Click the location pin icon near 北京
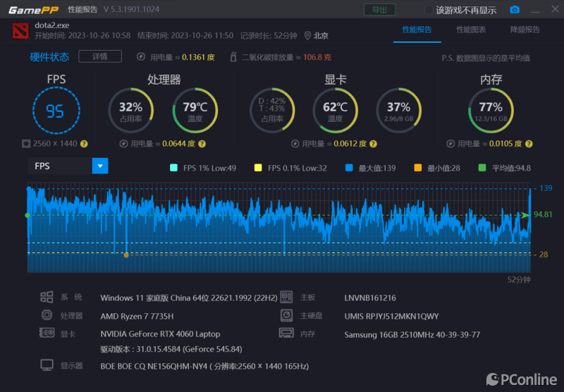 307,35
